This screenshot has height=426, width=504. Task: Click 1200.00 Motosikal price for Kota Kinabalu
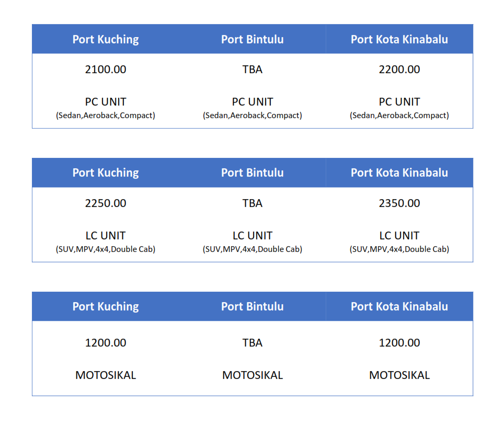pos(399,343)
